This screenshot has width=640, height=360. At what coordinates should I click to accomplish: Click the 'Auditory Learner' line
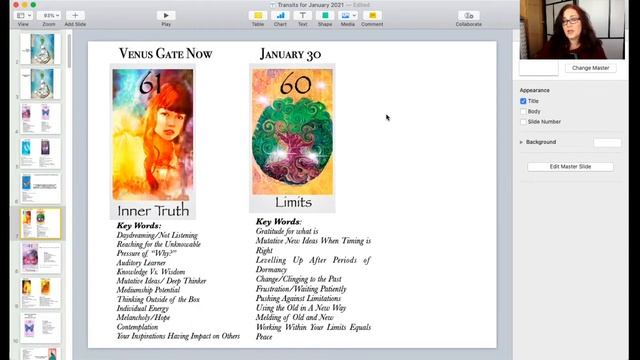141,263
